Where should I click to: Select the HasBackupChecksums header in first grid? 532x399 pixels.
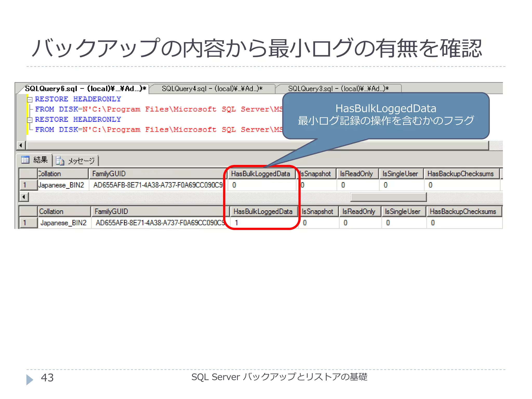(x=462, y=174)
